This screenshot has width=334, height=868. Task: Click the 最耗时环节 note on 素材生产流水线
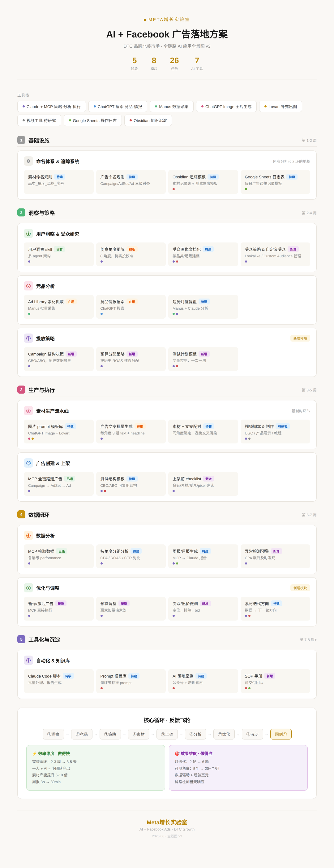pos(301,411)
